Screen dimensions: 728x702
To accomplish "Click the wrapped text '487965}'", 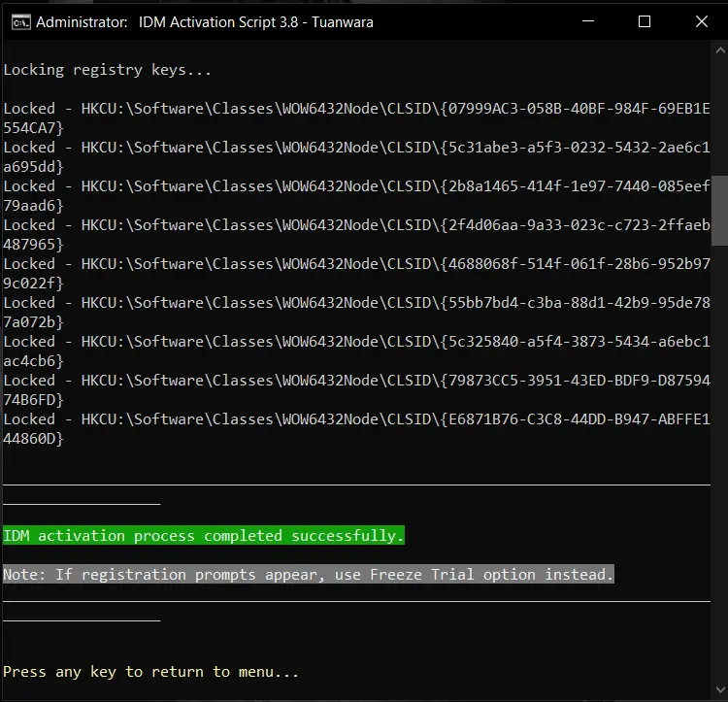I will [33, 245].
